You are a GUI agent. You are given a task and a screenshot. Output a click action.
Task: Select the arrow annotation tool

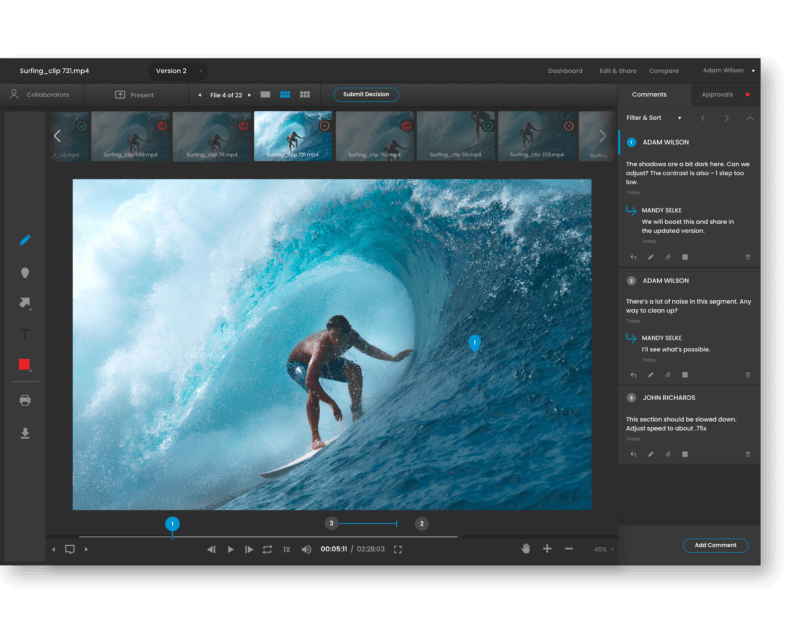coord(24,303)
